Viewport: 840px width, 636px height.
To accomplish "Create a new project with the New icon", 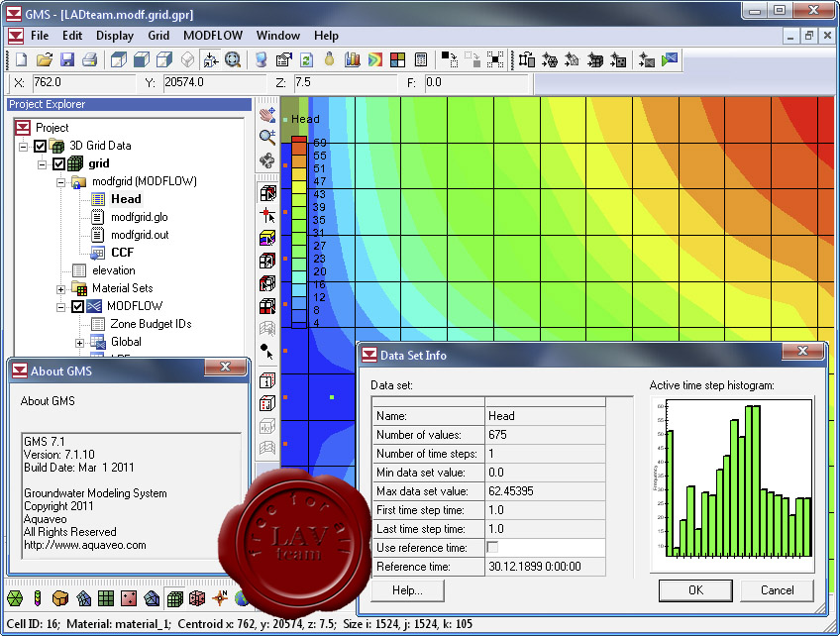I will (x=22, y=59).
